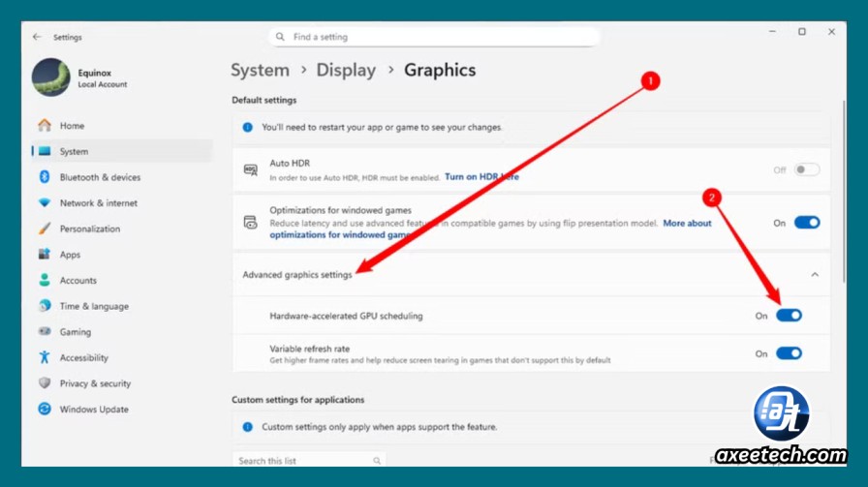The height and width of the screenshot is (487, 868).
Task: Select System in the sidebar
Action: pos(123,151)
